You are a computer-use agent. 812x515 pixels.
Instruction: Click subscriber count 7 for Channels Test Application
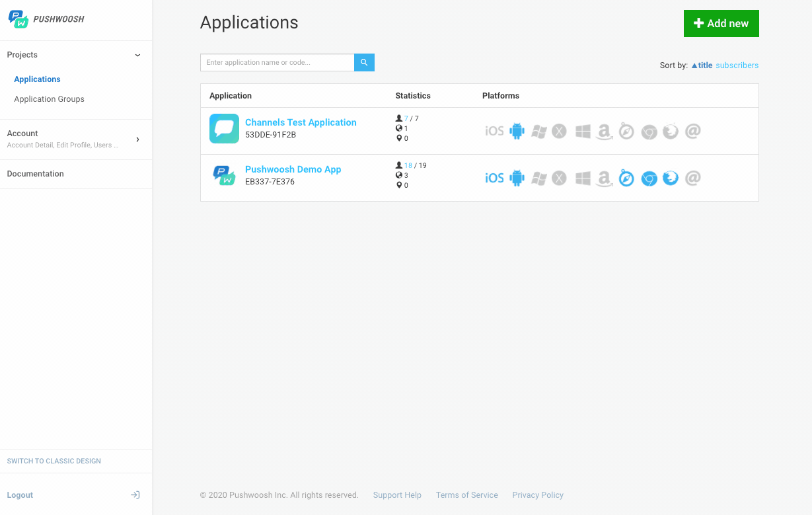(x=406, y=119)
